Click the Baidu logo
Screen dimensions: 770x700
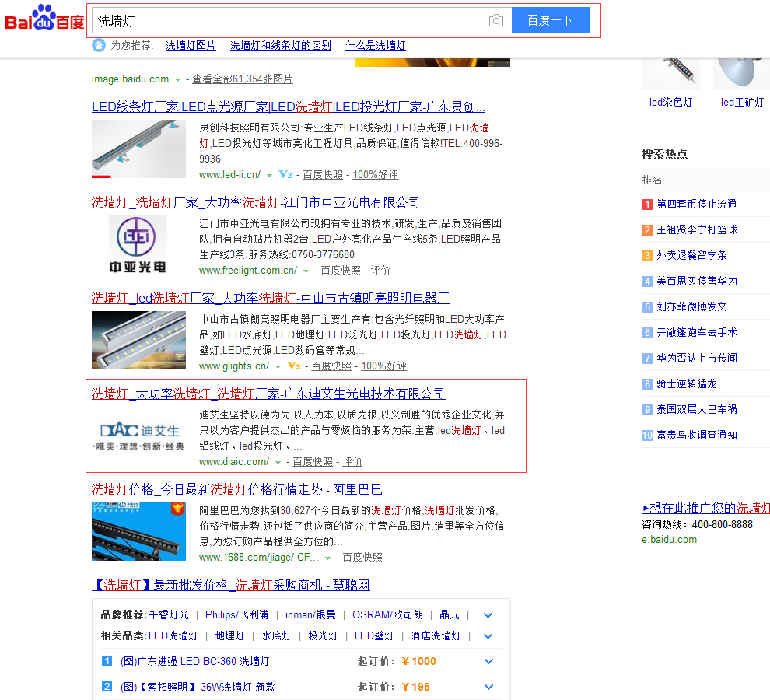[x=44, y=19]
